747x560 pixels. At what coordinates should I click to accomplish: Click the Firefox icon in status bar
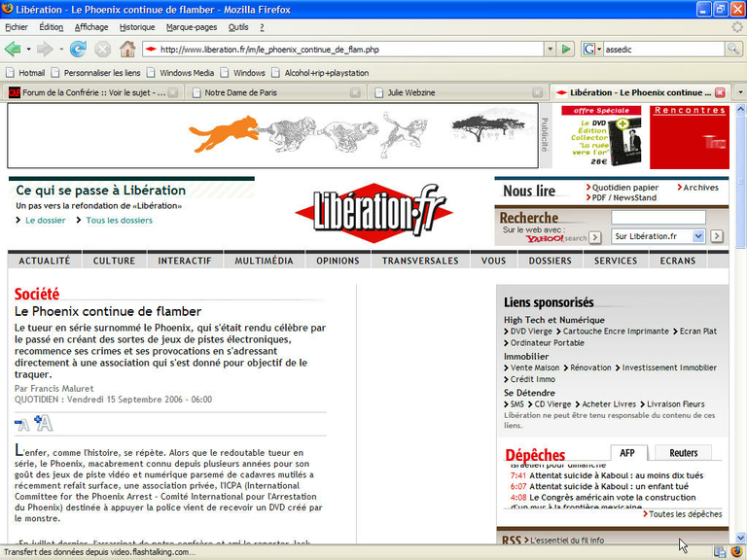[736, 552]
